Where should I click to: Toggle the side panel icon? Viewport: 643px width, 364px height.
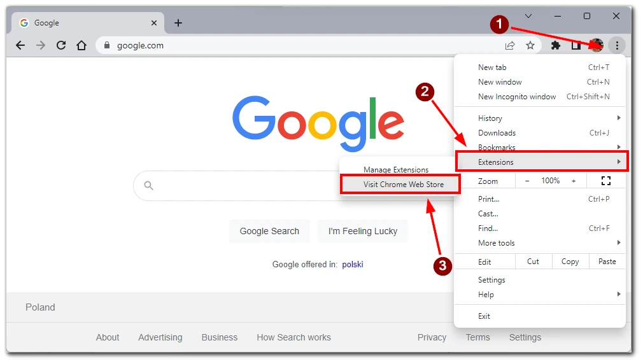[576, 46]
